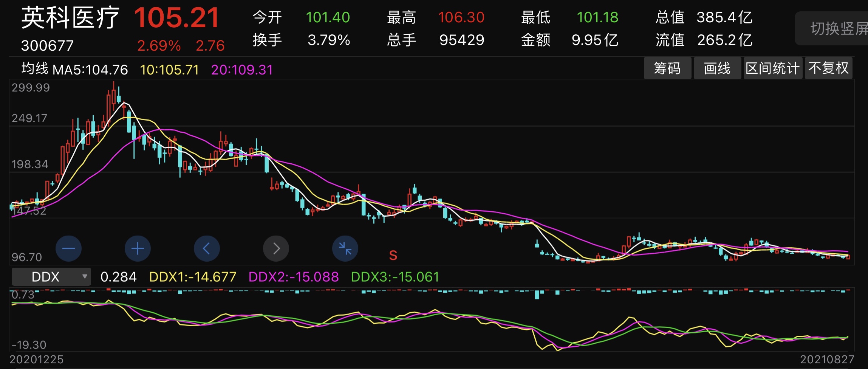
Task: Click the turnover rate 3.79%
Action: (329, 40)
